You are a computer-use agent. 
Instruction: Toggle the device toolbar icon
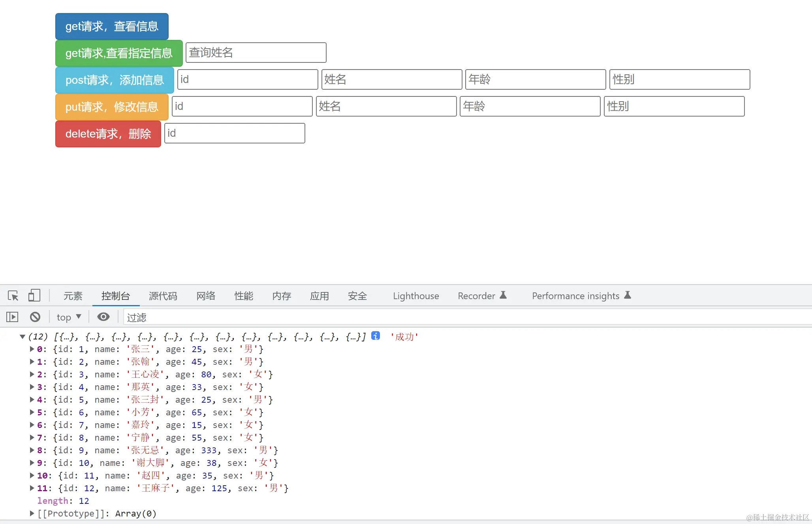[x=34, y=296]
